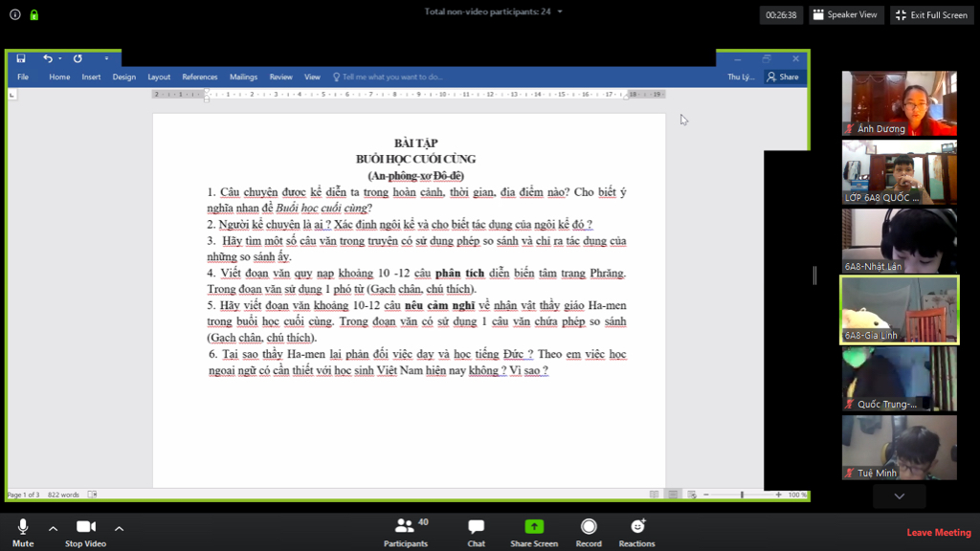Switch to Web Layout view icon
980x551 pixels.
tap(692, 495)
